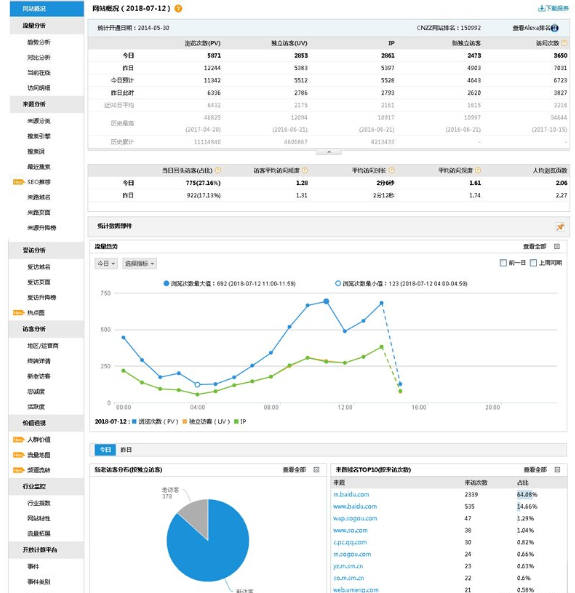This screenshot has height=593, width=575.
Task: Click the orange pin icon in widget bar
Action: (x=560, y=227)
